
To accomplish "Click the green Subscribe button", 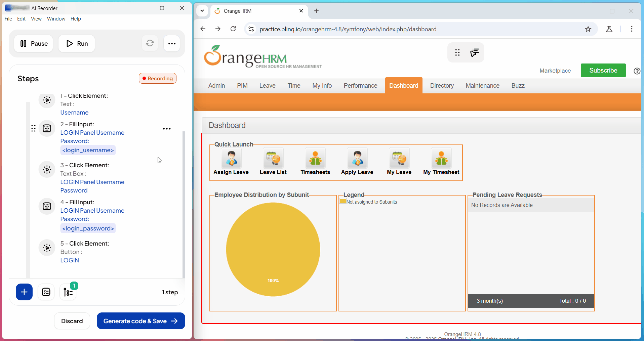I will pyautogui.click(x=603, y=71).
